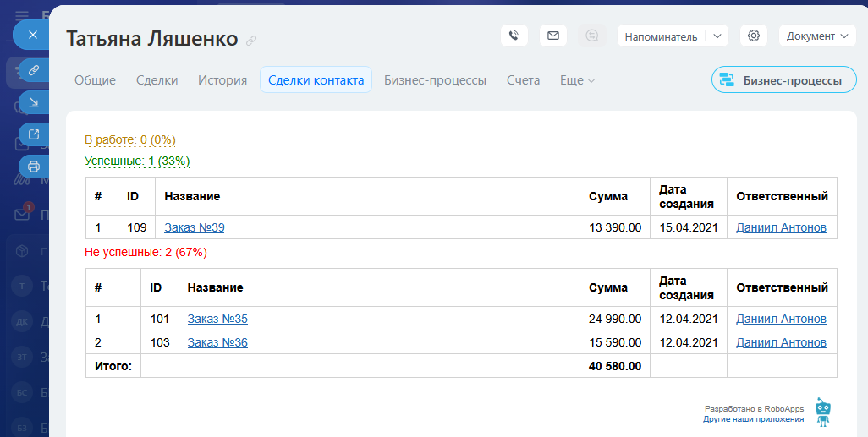The image size is (868, 437).
Task: Open deal link Заказ №35
Action: coord(217,320)
